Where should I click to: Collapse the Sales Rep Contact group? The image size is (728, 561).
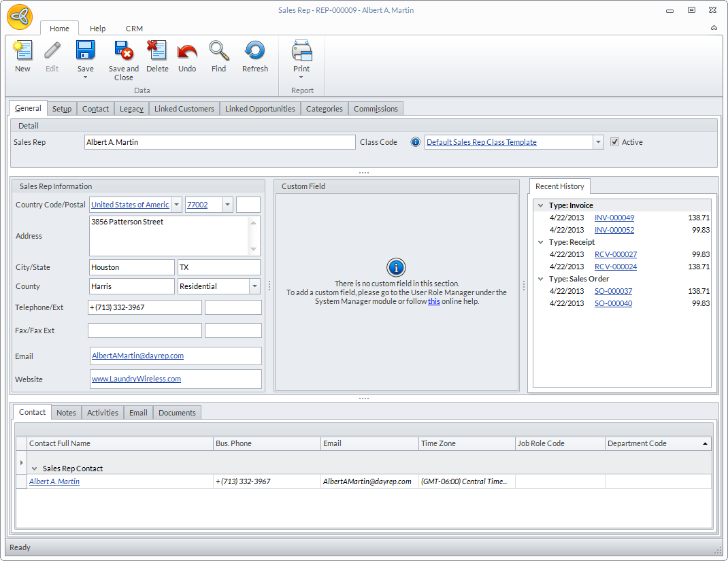pos(35,469)
